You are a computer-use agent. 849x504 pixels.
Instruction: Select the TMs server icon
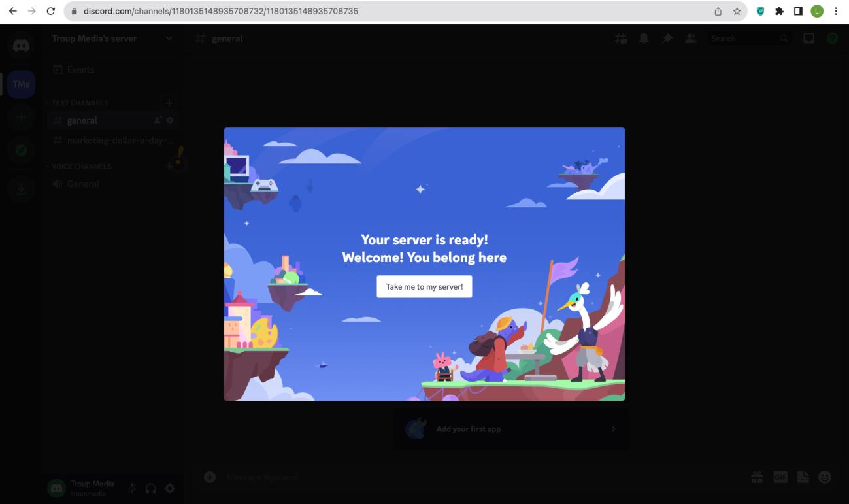[21, 84]
